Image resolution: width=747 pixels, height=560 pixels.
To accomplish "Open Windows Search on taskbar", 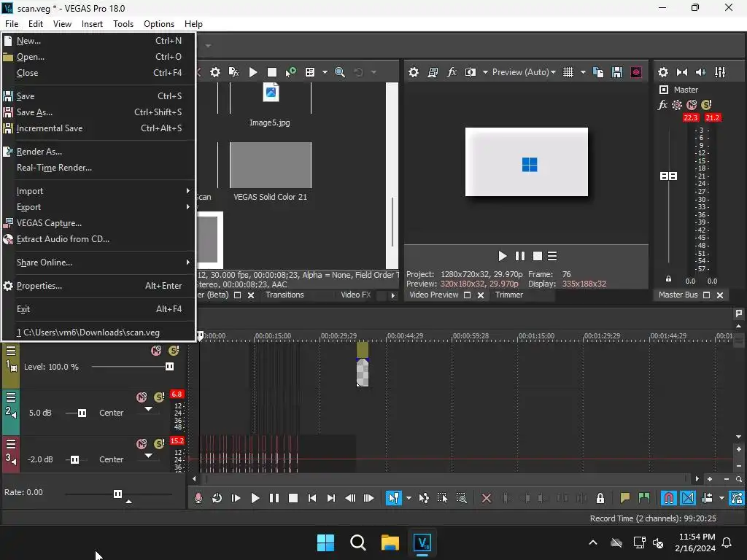I will pos(357,542).
